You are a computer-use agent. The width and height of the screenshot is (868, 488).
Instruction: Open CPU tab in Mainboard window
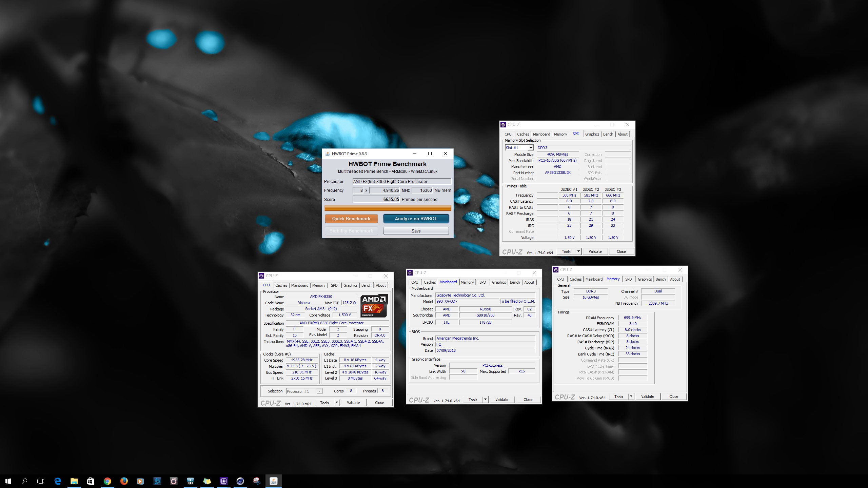[415, 282]
